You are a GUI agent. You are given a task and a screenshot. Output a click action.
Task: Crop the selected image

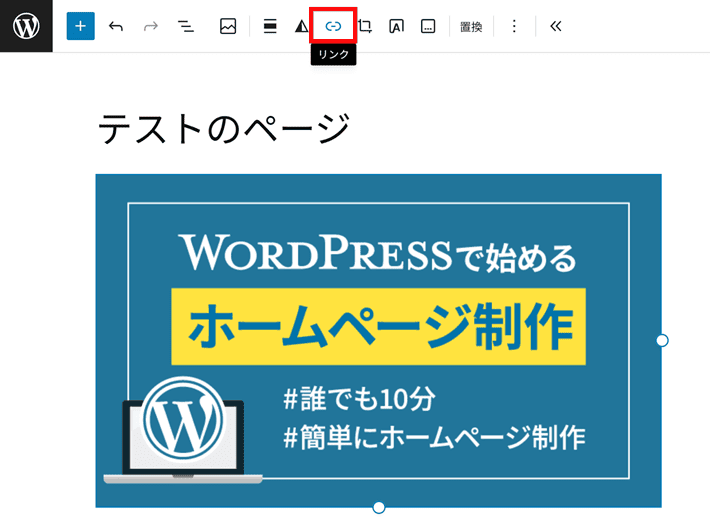point(365,26)
